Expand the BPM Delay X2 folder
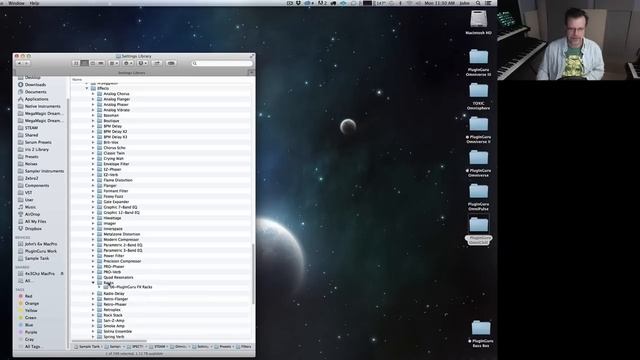 (x=93, y=131)
